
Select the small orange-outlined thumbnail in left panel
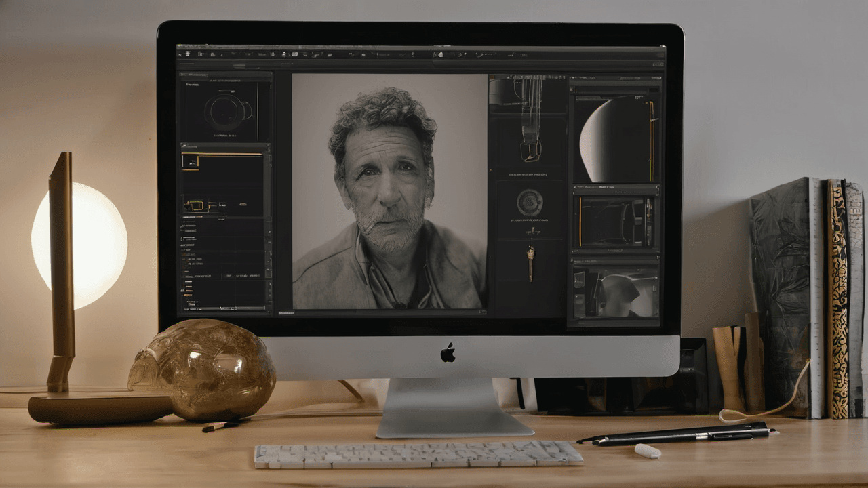click(189, 162)
